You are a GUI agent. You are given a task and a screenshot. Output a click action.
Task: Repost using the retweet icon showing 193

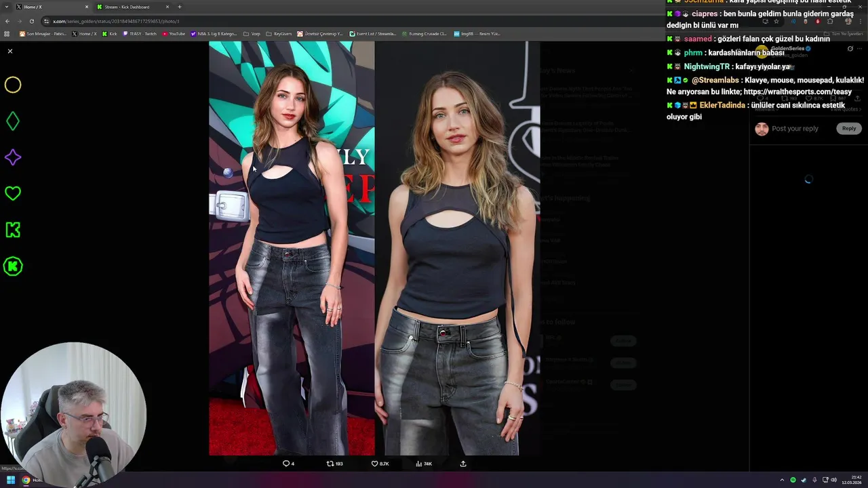coord(334,464)
